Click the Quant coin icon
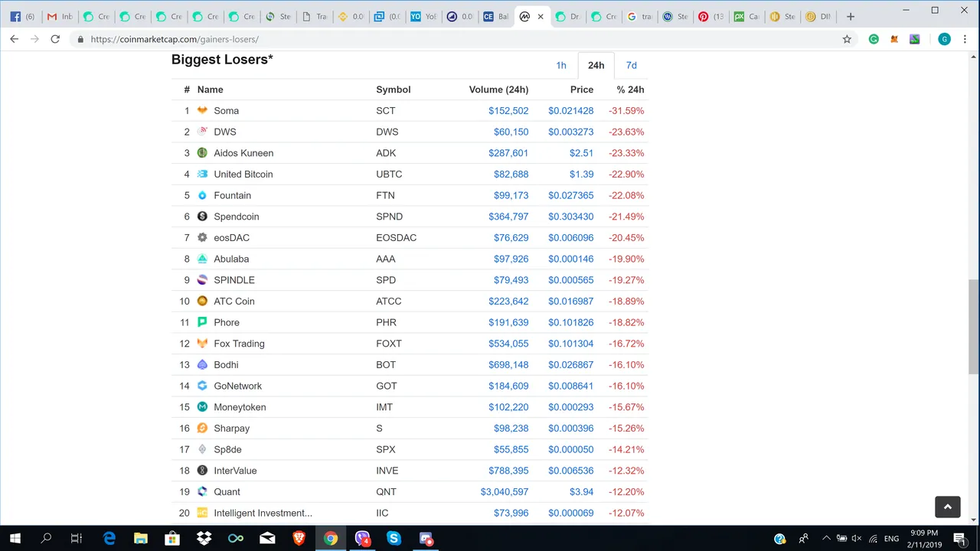Image resolution: width=980 pixels, height=551 pixels. point(202,492)
